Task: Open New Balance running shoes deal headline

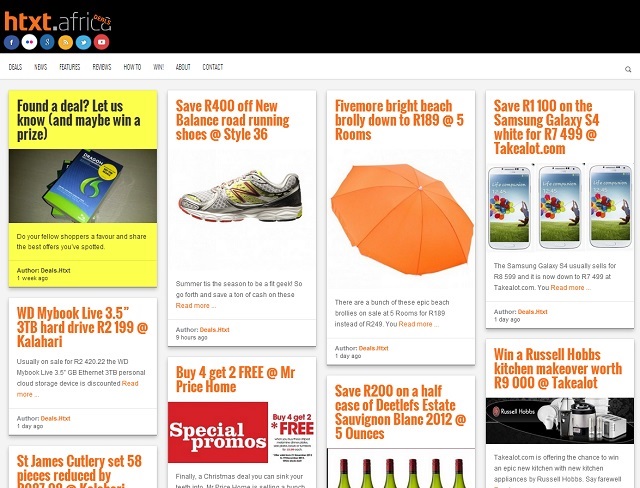Action: pyautogui.click(x=232, y=120)
